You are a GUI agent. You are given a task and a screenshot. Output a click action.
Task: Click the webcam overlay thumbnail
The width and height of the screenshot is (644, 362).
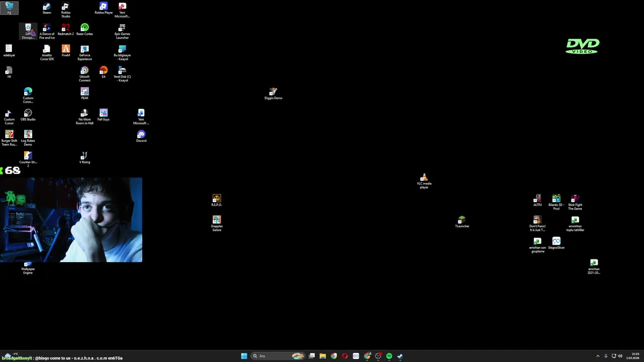tap(71, 220)
